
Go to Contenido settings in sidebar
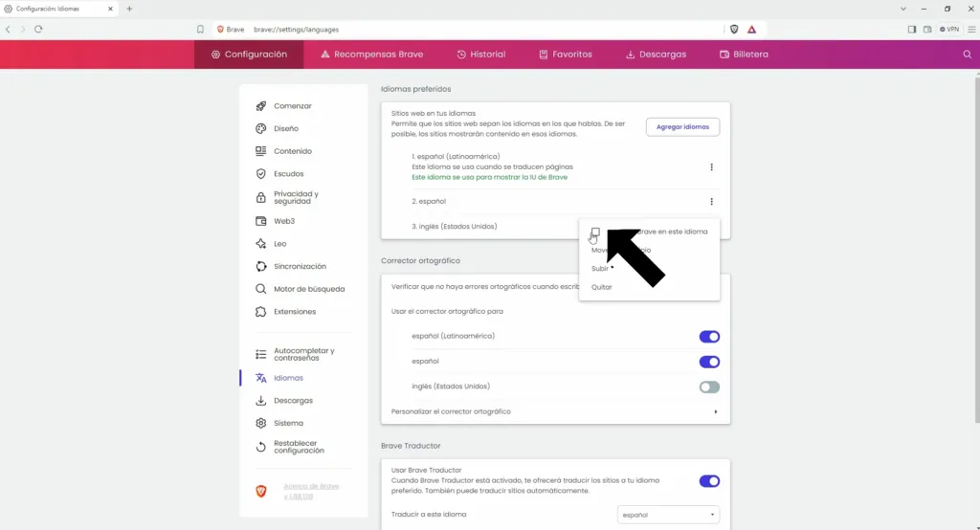click(x=283, y=150)
